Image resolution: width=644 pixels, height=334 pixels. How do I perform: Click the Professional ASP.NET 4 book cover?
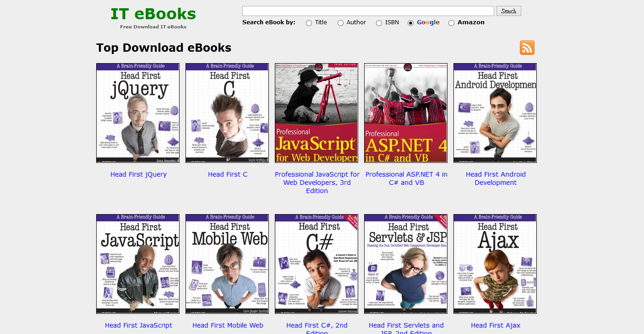[406, 113]
